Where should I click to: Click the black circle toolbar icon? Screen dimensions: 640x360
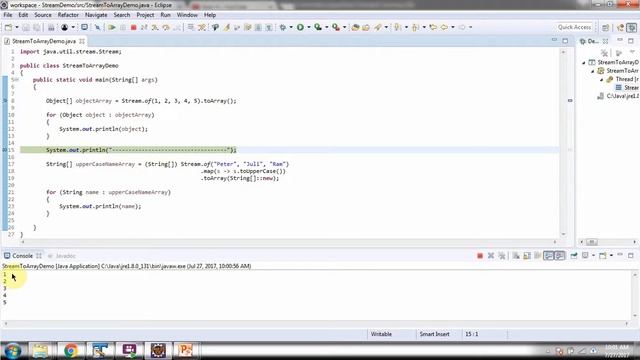tap(64, 27)
